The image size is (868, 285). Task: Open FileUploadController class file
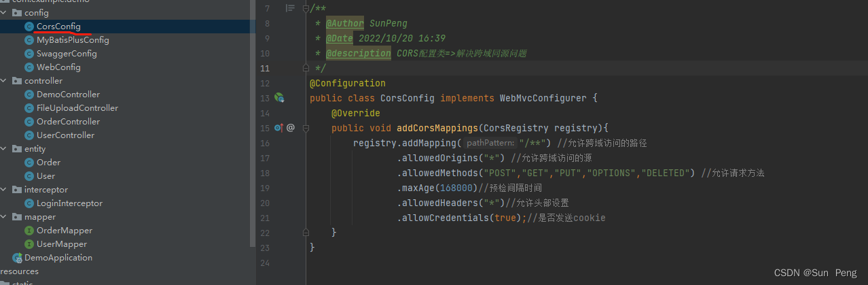(x=77, y=108)
